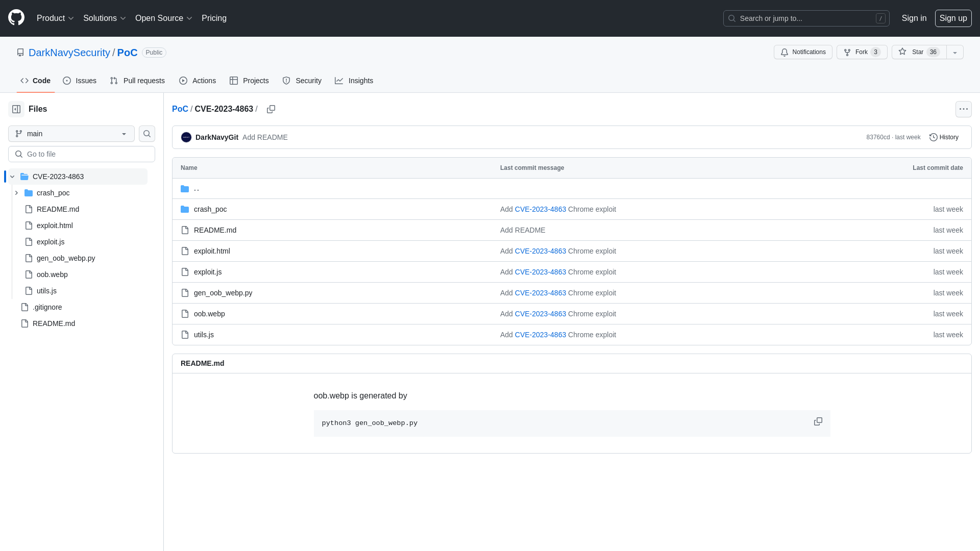Image resolution: width=980 pixels, height=551 pixels.
Task: Expand the files panel sidebar toggle
Action: (16, 108)
